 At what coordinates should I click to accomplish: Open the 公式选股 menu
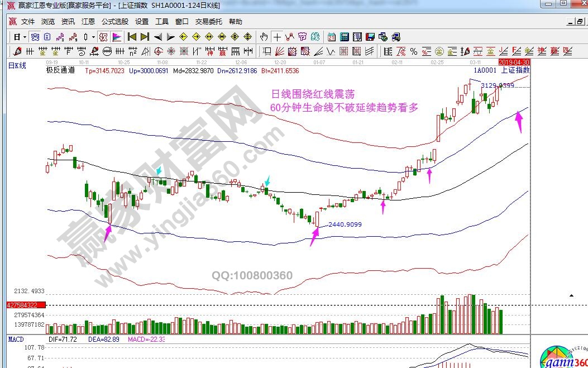114,22
